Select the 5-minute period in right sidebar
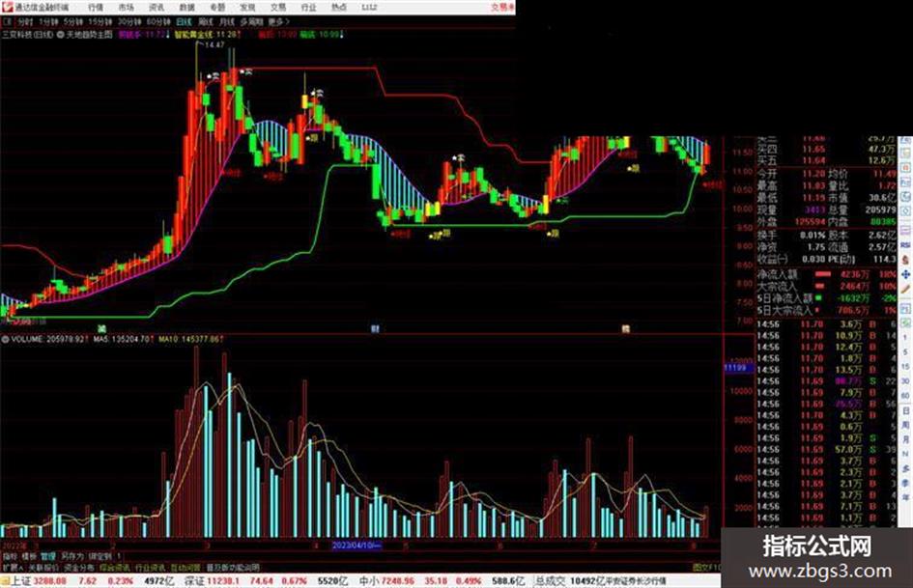The height and width of the screenshot is (588, 913). point(905,351)
